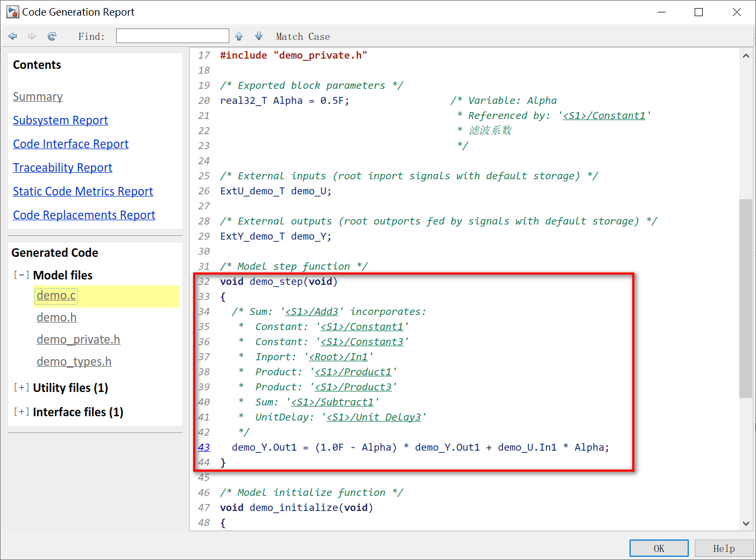756x560 pixels.
Task: Toggle the Match Case option
Action: [303, 37]
